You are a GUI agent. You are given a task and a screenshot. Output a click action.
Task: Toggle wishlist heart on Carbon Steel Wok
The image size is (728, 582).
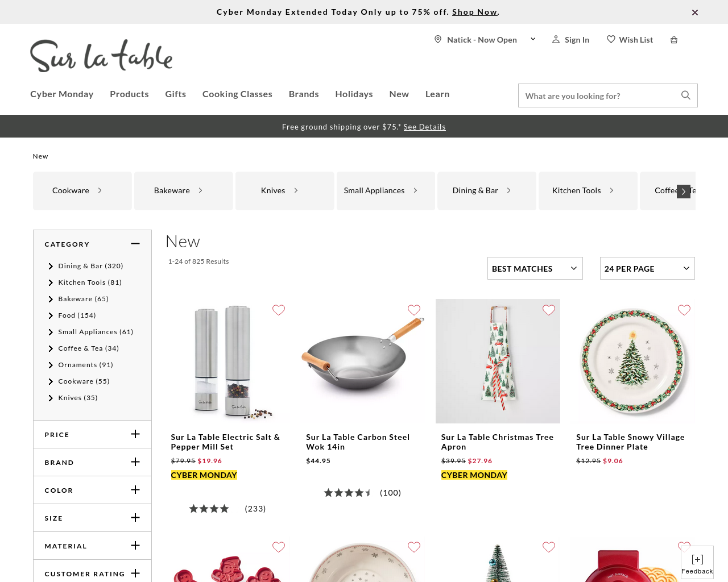click(x=414, y=310)
